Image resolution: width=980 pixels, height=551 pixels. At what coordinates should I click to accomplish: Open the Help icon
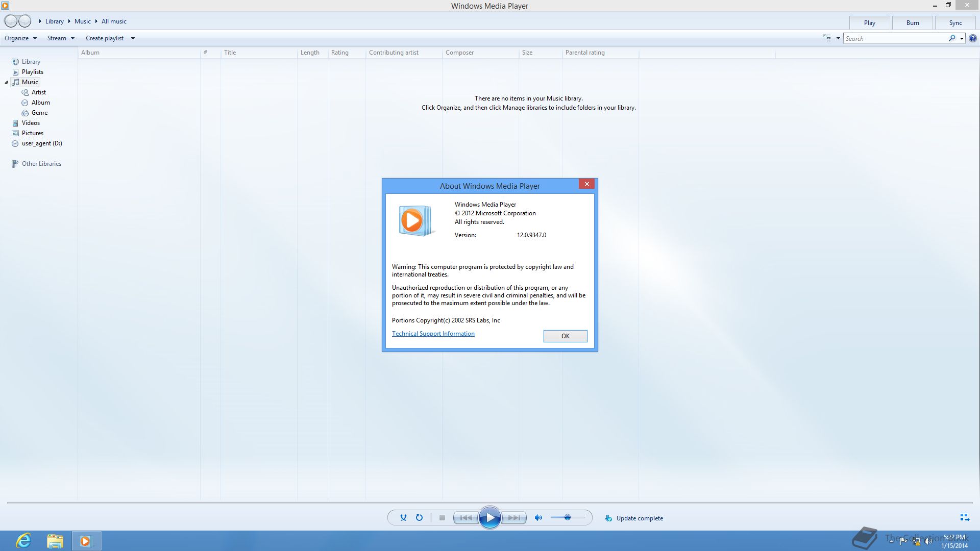click(x=972, y=38)
